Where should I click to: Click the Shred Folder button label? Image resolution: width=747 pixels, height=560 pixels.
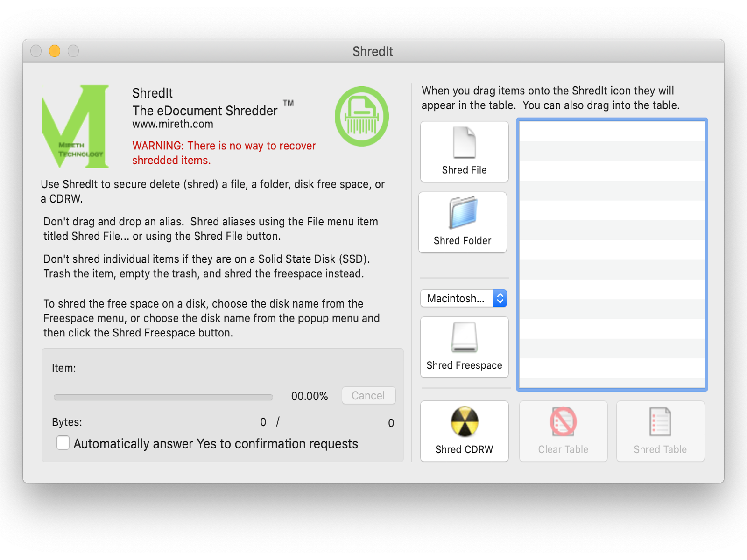[462, 241]
